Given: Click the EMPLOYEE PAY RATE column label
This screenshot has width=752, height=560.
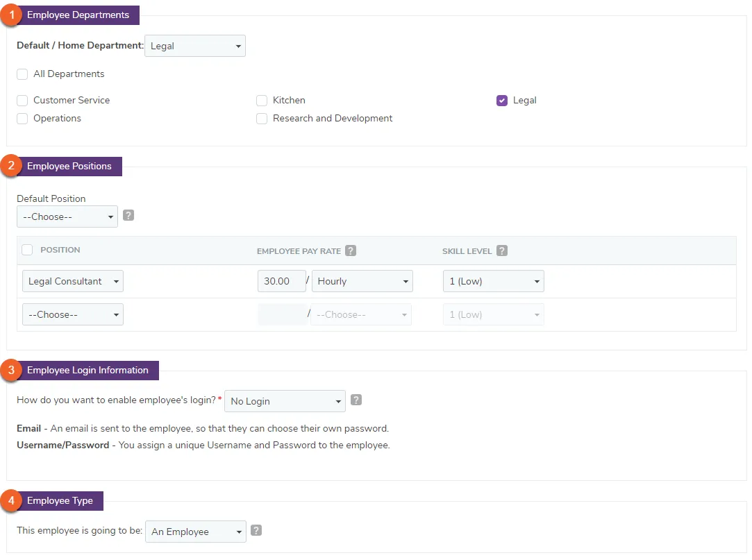Looking at the screenshot, I should point(299,251).
